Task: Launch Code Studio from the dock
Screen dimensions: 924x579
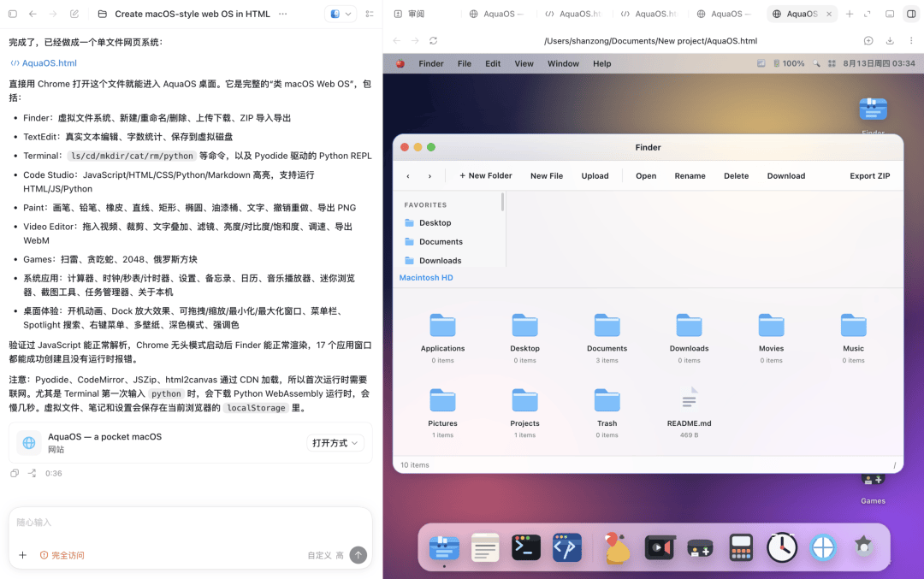Action: (567, 547)
